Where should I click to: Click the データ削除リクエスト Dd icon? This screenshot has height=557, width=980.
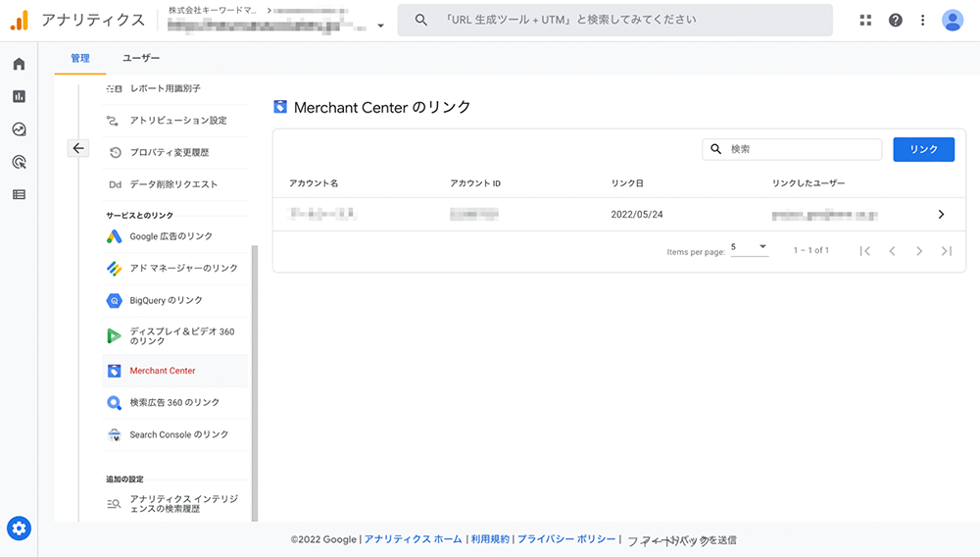coord(115,184)
